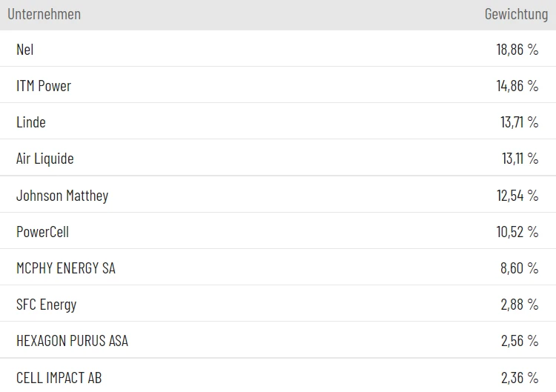The image size is (556, 392).
Task: Select Air Liquide in the list
Action: [45, 159]
